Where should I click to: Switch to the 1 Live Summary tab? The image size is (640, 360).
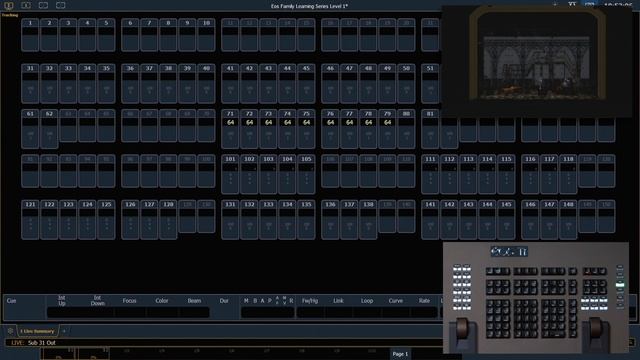point(37,331)
